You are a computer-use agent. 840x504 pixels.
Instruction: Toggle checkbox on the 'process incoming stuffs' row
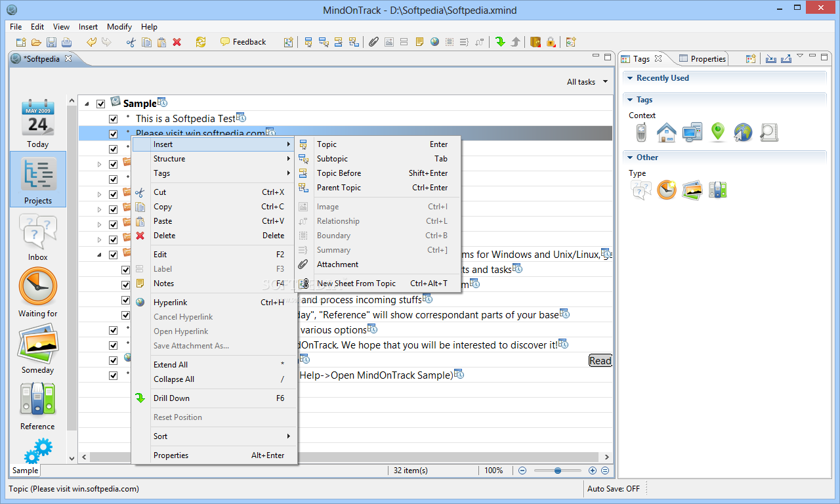126,300
